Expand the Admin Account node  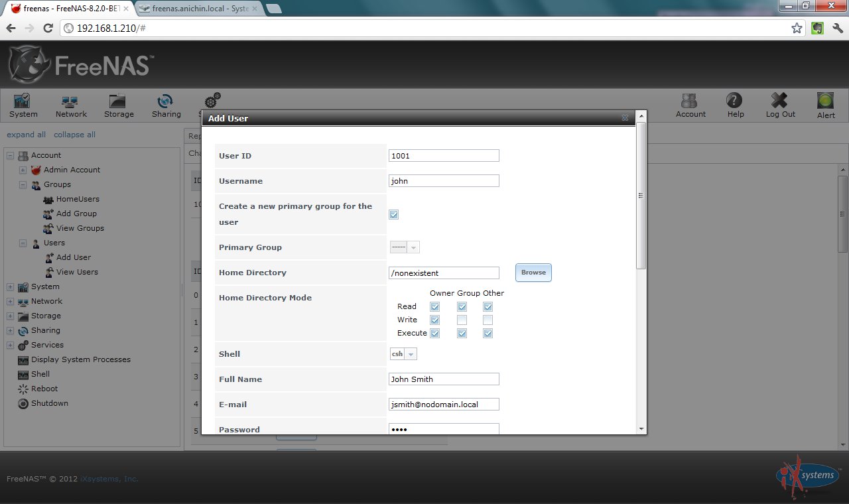[x=23, y=170]
